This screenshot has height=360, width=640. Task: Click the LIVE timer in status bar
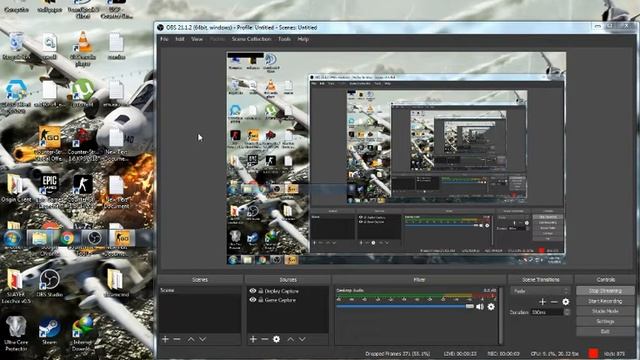point(460,353)
